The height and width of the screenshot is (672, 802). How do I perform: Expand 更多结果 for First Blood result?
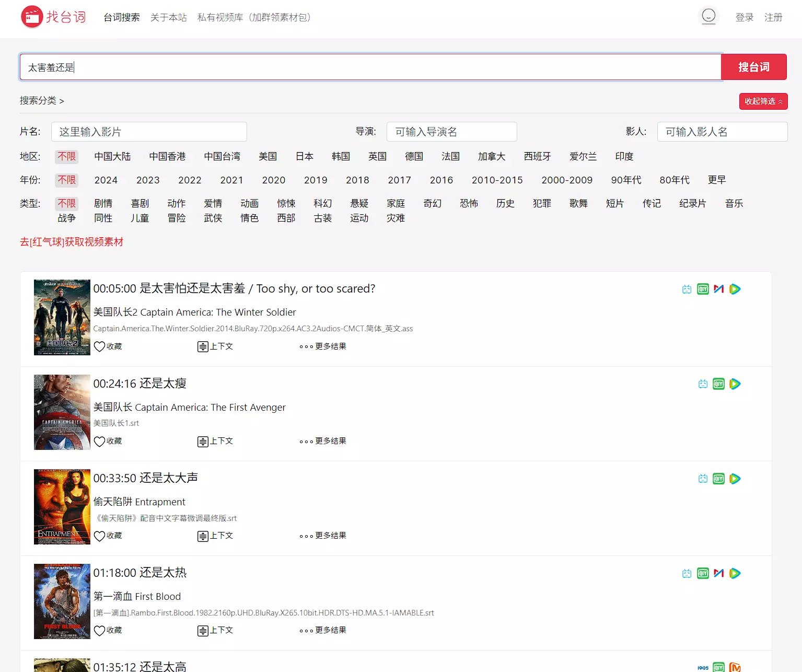click(323, 630)
